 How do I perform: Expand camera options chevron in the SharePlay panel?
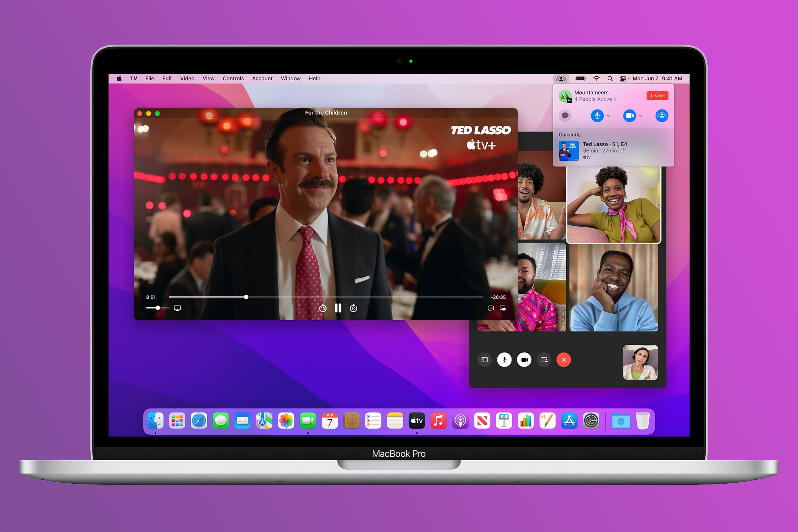pyautogui.click(x=641, y=116)
